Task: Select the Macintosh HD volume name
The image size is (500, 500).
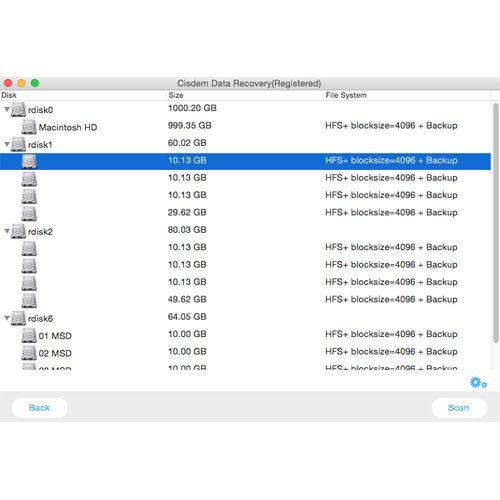Action: point(68,127)
